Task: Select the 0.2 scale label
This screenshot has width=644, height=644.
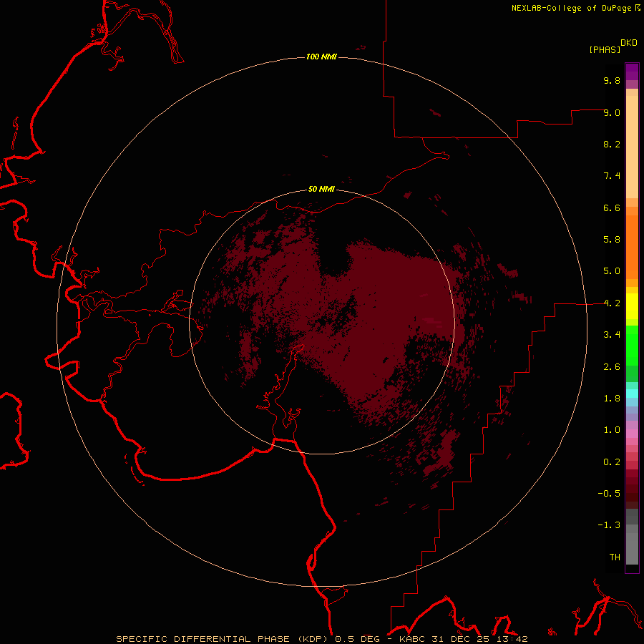Action: (x=612, y=462)
